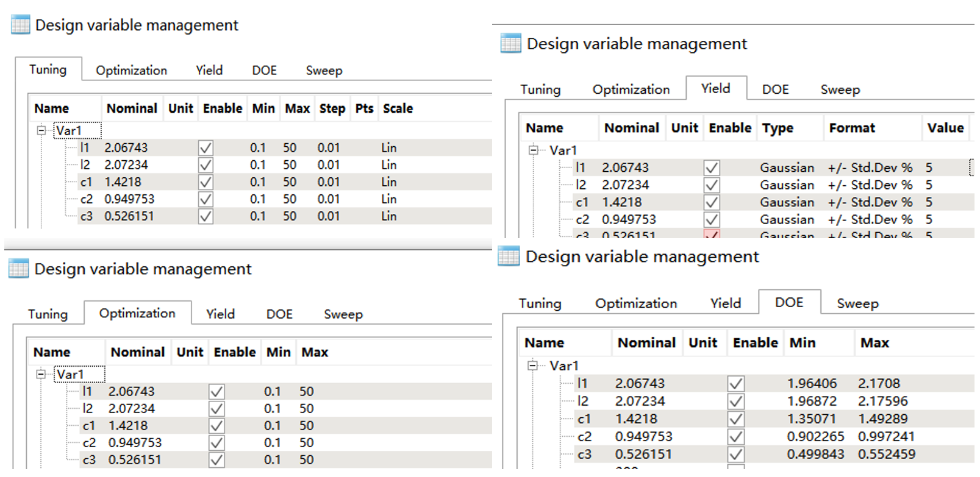Viewport: 980px width, 477px height.
Task: Collapse Var1 tree node in Tuning-active panel
Action: click(x=41, y=130)
